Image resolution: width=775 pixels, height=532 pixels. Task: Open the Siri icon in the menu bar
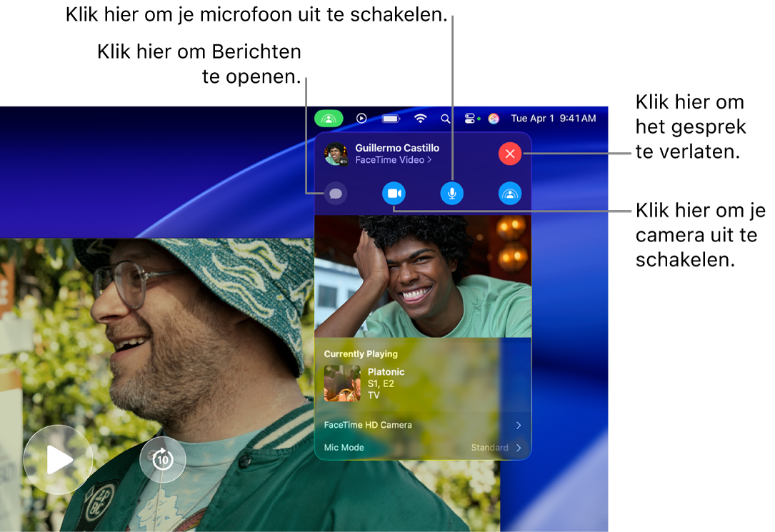493,118
